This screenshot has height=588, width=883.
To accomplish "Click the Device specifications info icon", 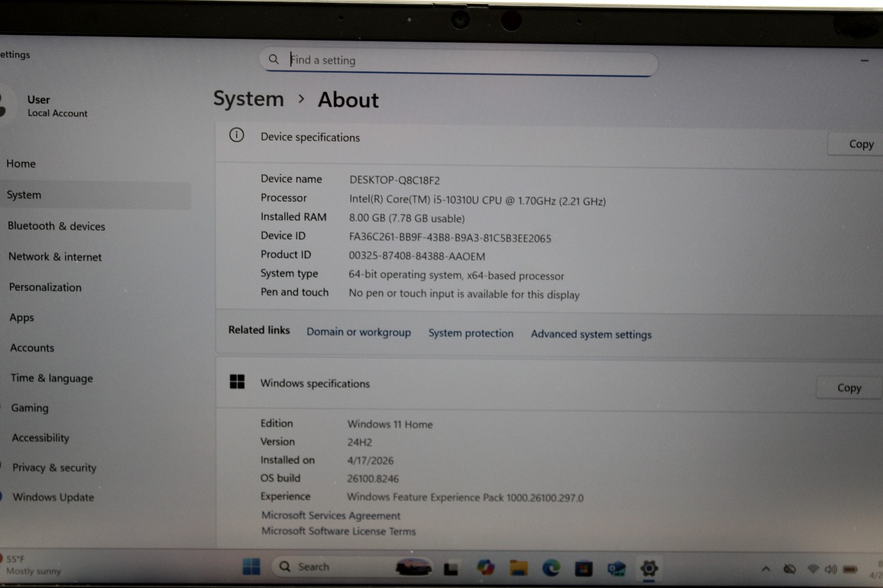I will click(x=236, y=135).
